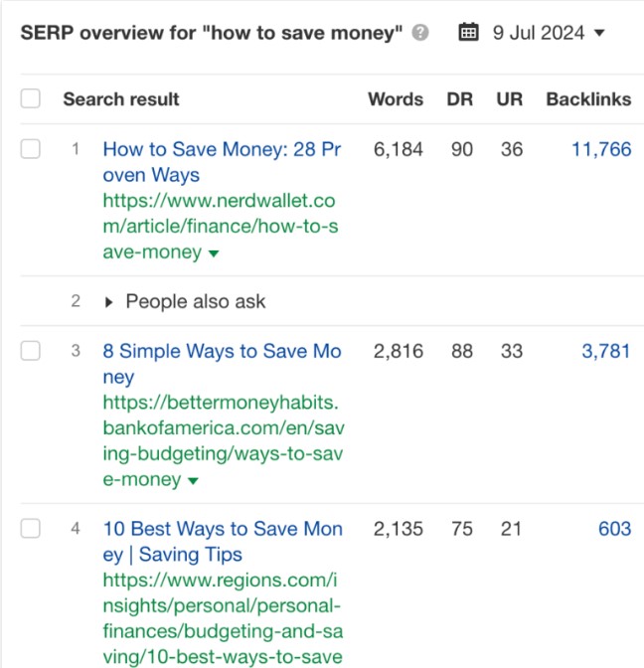Viewport: 644px width, 668px height.
Task: Click the Words column header
Action: click(396, 99)
